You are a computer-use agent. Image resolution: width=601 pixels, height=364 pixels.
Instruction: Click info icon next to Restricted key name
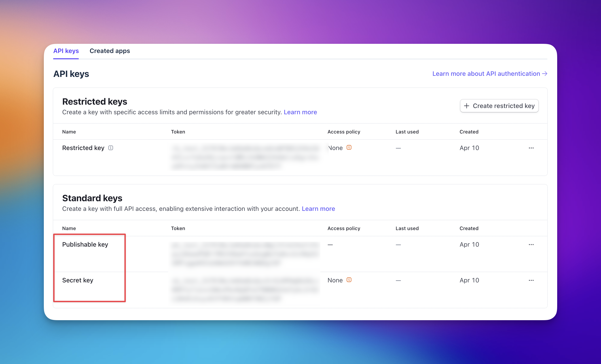pyautogui.click(x=111, y=148)
